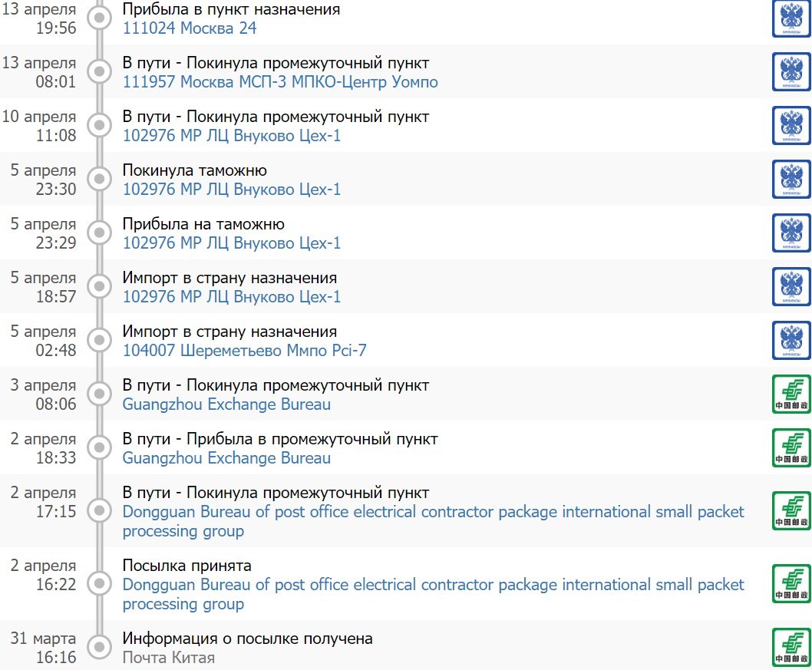Open the 111024 Москва 24 link

[x=189, y=28]
